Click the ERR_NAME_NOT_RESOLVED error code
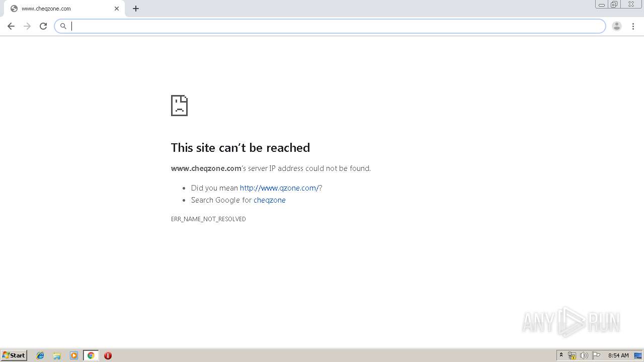Image resolution: width=644 pixels, height=362 pixels. pyautogui.click(x=208, y=219)
